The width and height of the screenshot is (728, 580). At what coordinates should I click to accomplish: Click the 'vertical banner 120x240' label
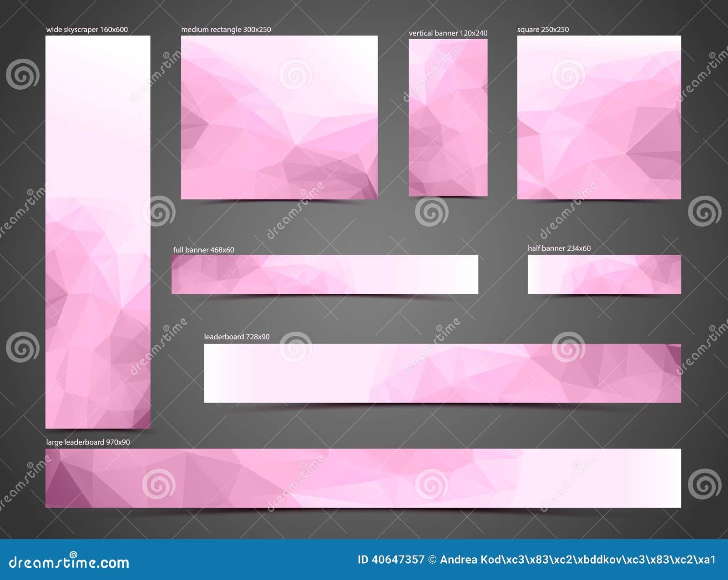click(x=449, y=33)
